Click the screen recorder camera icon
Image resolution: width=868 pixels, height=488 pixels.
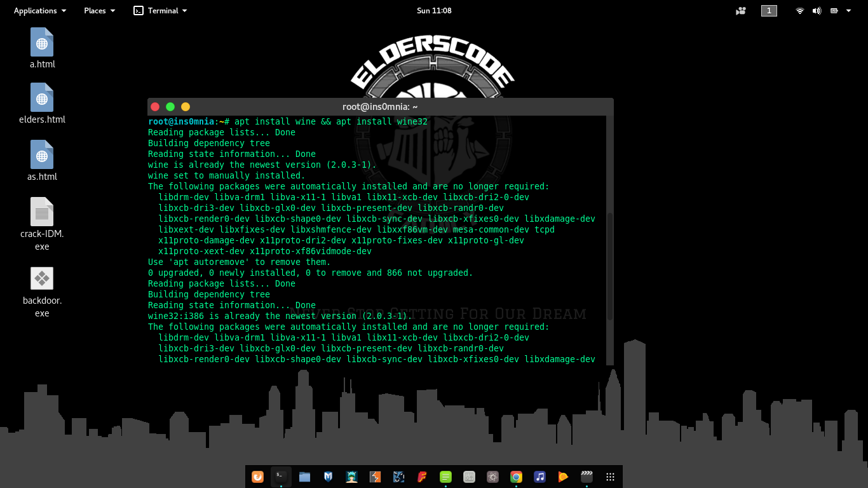[741, 11]
